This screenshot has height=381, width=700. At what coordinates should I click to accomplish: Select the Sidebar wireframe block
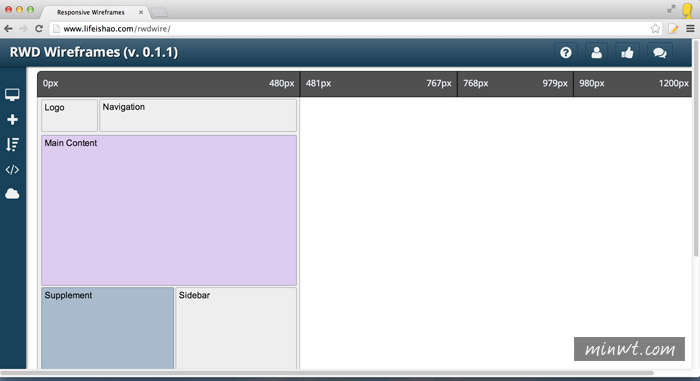[x=236, y=328]
